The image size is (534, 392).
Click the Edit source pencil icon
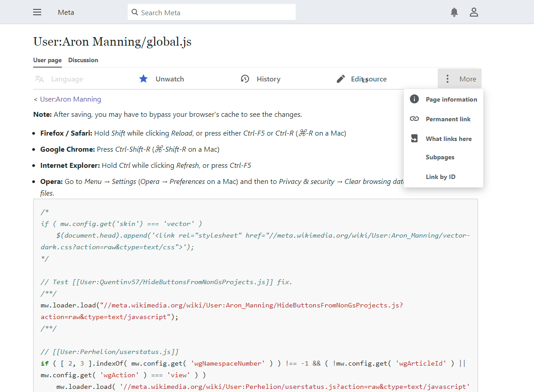[340, 79]
